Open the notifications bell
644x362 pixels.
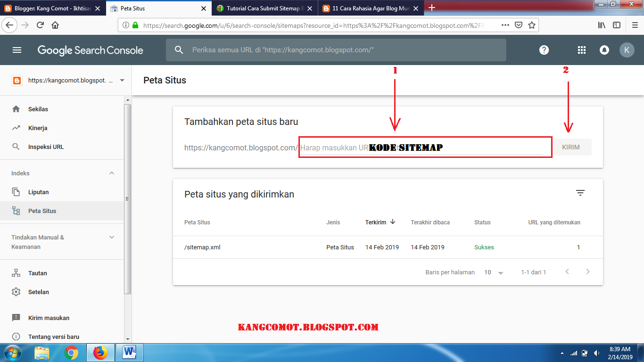[604, 50]
